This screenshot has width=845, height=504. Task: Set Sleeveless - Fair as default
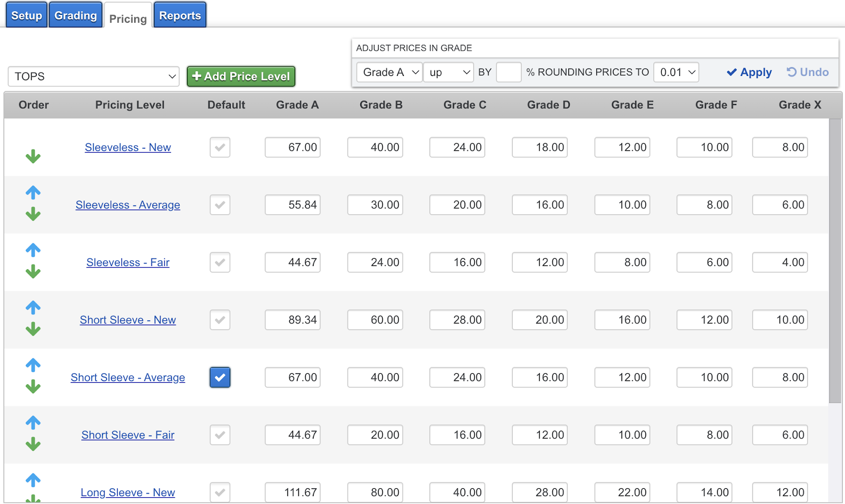tap(220, 262)
